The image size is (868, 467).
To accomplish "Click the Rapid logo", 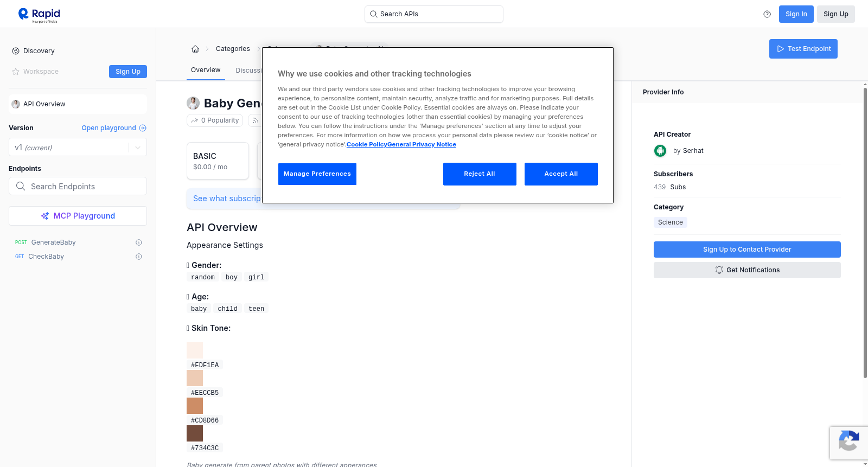I will coord(39,15).
